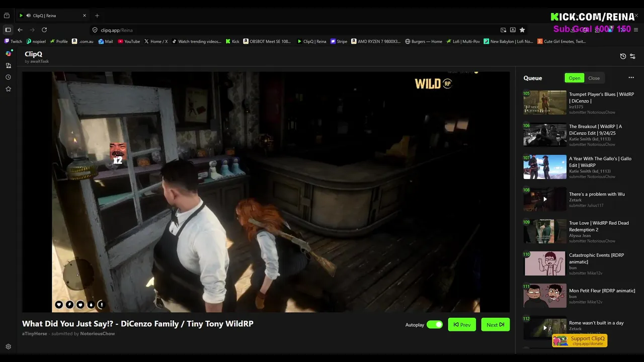Image resolution: width=644 pixels, height=362 pixels.
Task: Open YouTube bookmark
Action: [x=129, y=42]
